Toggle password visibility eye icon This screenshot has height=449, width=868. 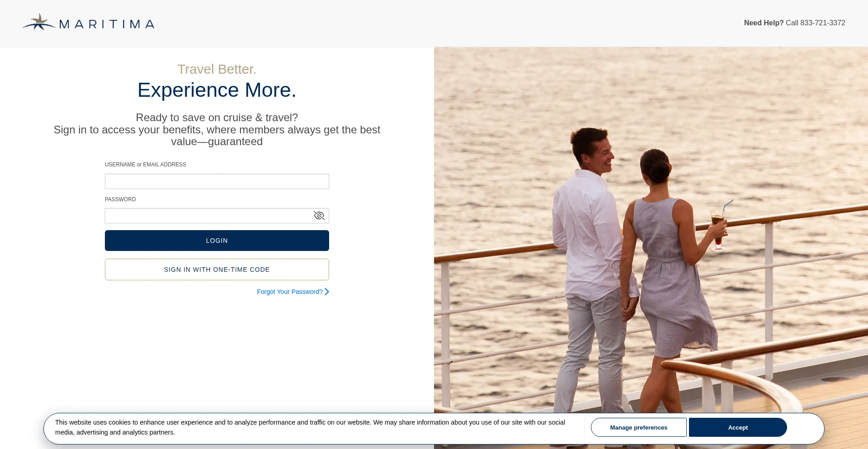(x=319, y=216)
